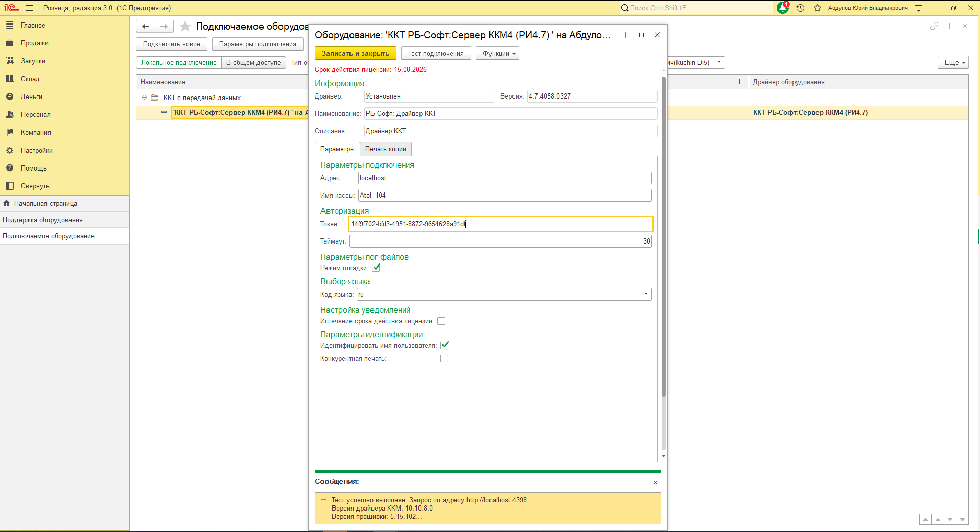
Task: Switch to Печать копии tab
Action: click(x=386, y=149)
